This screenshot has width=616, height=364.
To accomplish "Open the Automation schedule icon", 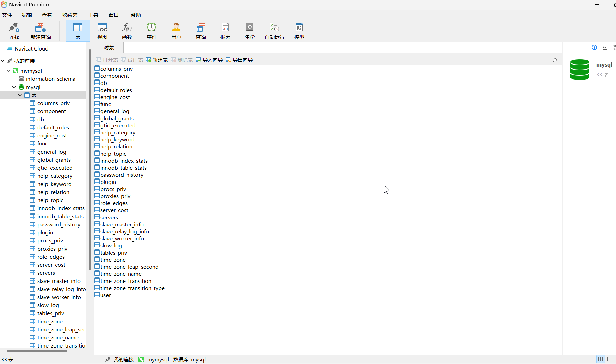I will 275,31.
